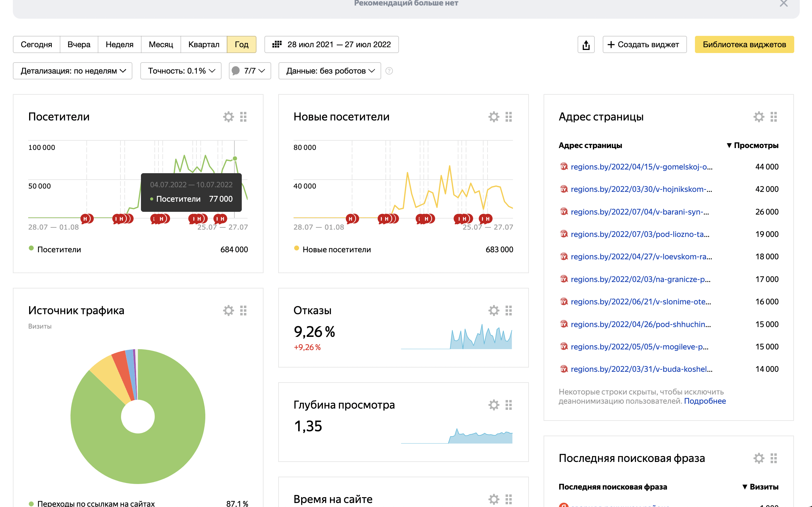Open Детализация: по неделям dropdown
Viewport: 812px width, 507px height.
click(73, 71)
